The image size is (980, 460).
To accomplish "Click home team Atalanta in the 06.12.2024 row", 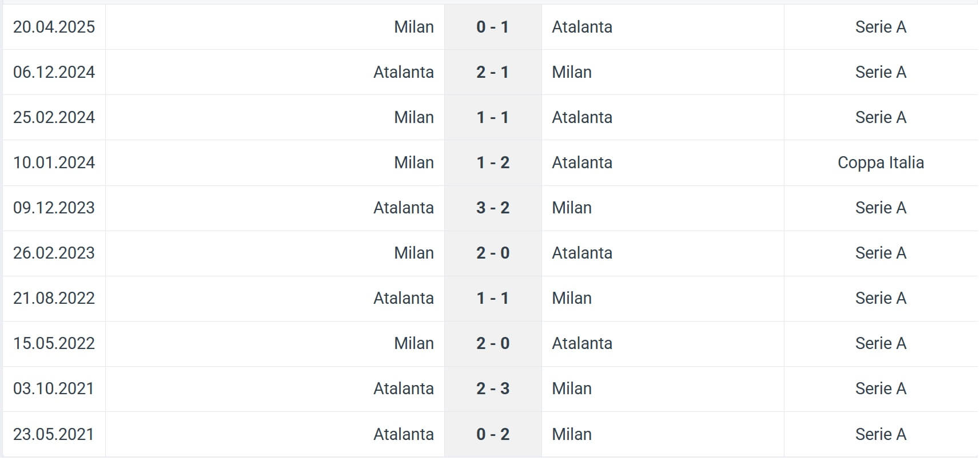I will coord(403,72).
